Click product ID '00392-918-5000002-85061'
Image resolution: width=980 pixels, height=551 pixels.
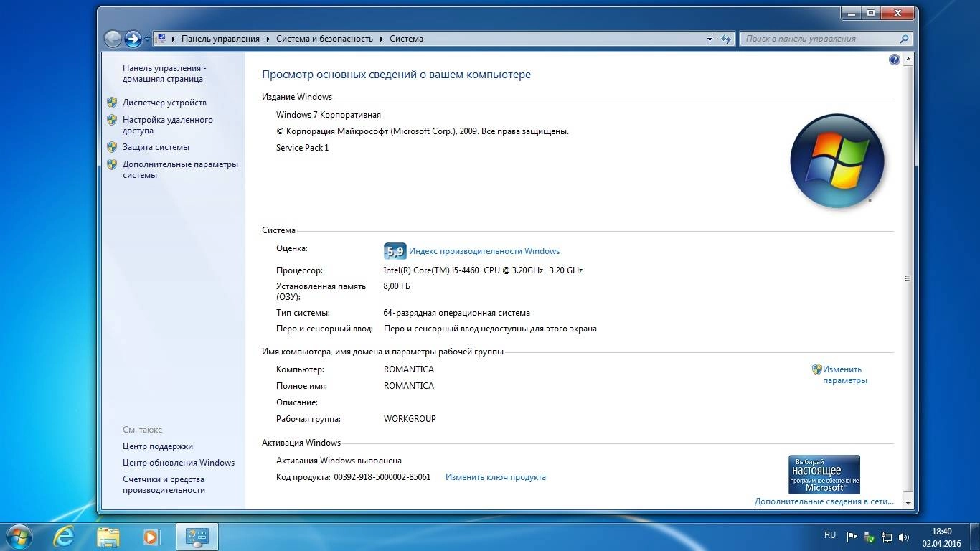382,477
